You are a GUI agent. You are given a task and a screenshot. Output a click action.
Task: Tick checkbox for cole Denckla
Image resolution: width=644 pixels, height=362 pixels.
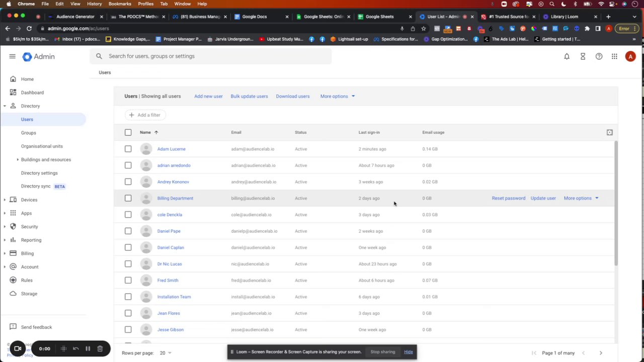pyautogui.click(x=128, y=215)
